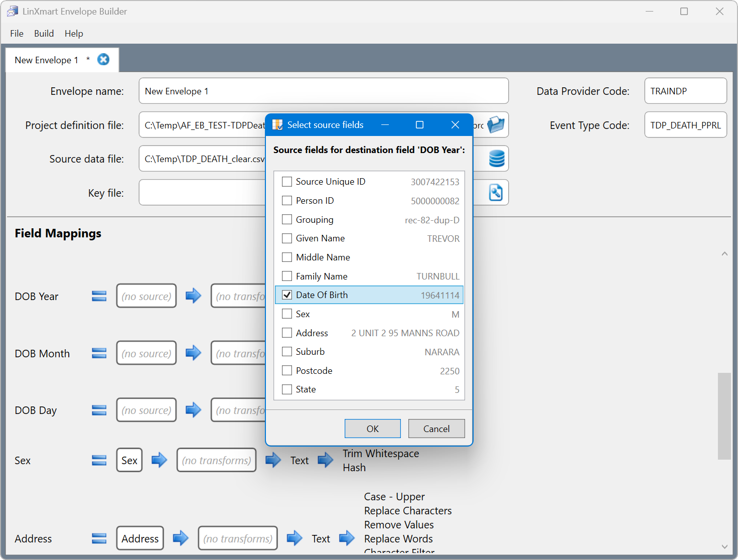The image size is (738, 560).
Task: Enable the Suburb source field checkbox
Action: [287, 352]
